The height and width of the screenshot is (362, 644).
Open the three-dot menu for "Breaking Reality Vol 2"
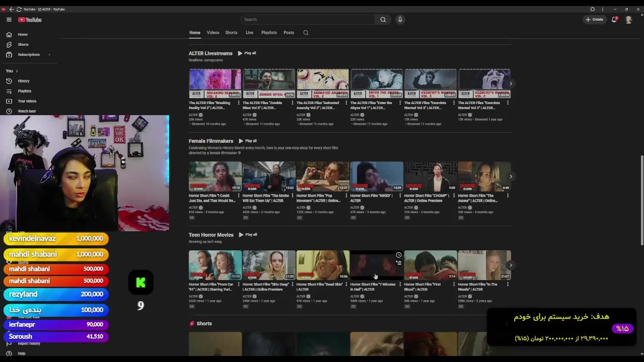tap(238, 103)
